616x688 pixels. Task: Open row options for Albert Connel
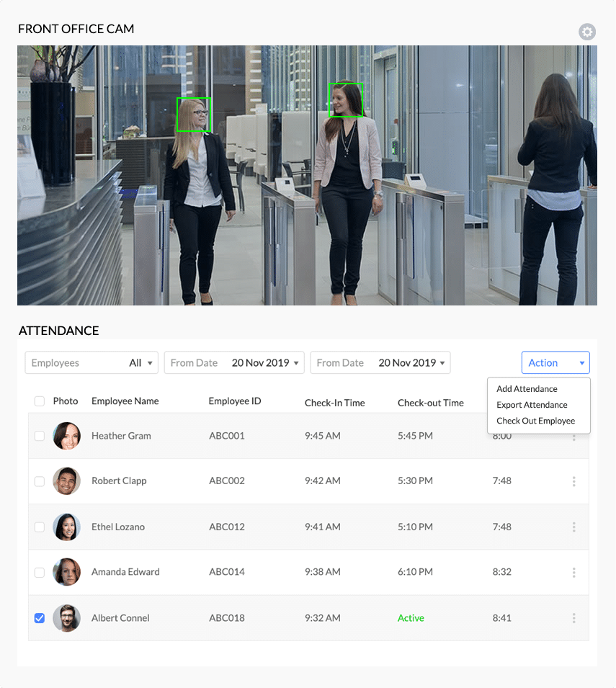pos(573,618)
